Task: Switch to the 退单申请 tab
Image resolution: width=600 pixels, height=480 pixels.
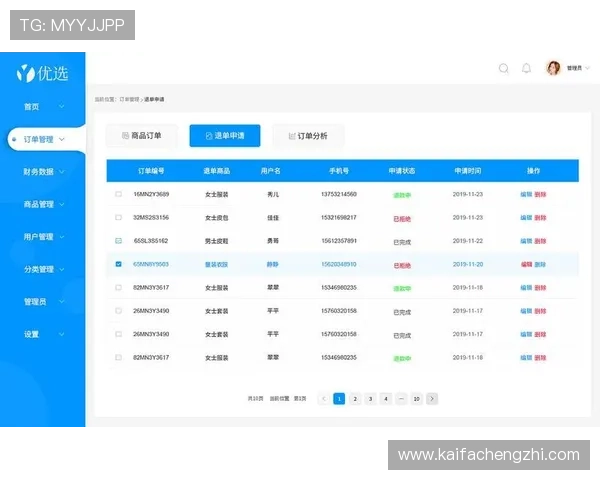Action: [x=225, y=136]
